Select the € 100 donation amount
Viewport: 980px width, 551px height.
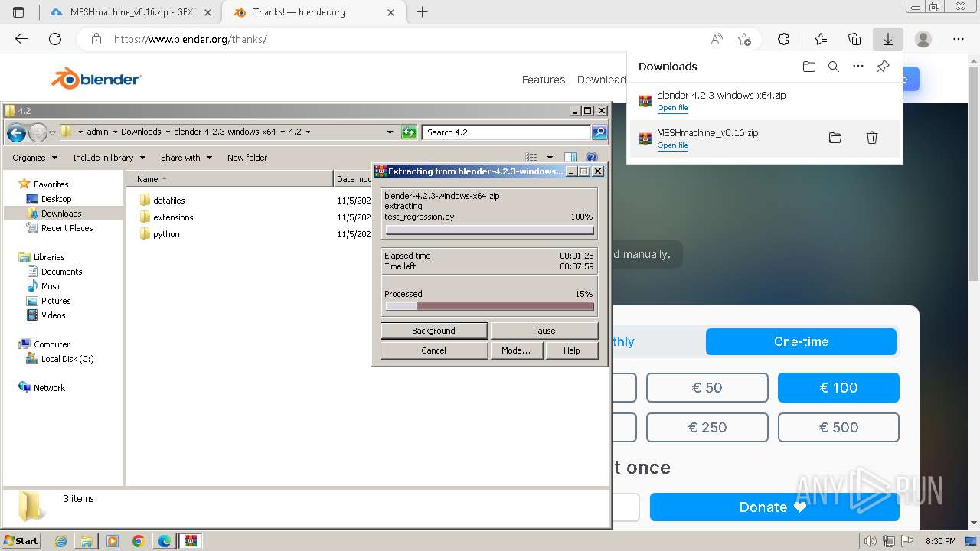[x=838, y=387]
